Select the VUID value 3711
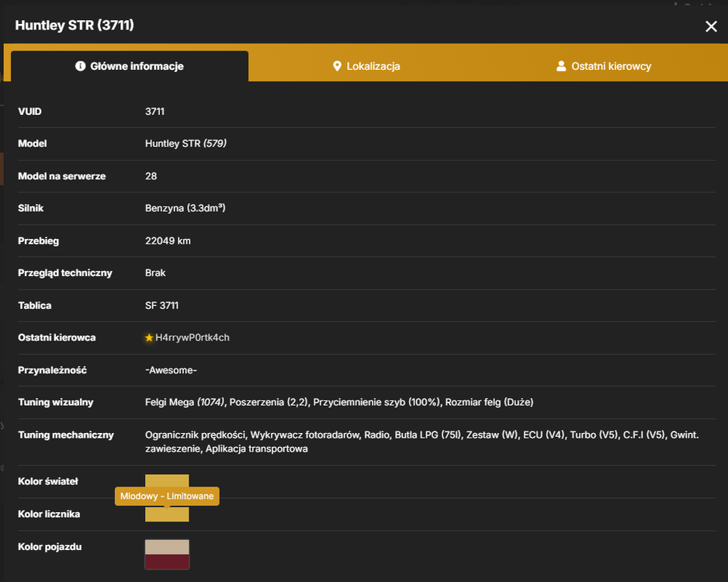This screenshot has width=728, height=582. 154,112
